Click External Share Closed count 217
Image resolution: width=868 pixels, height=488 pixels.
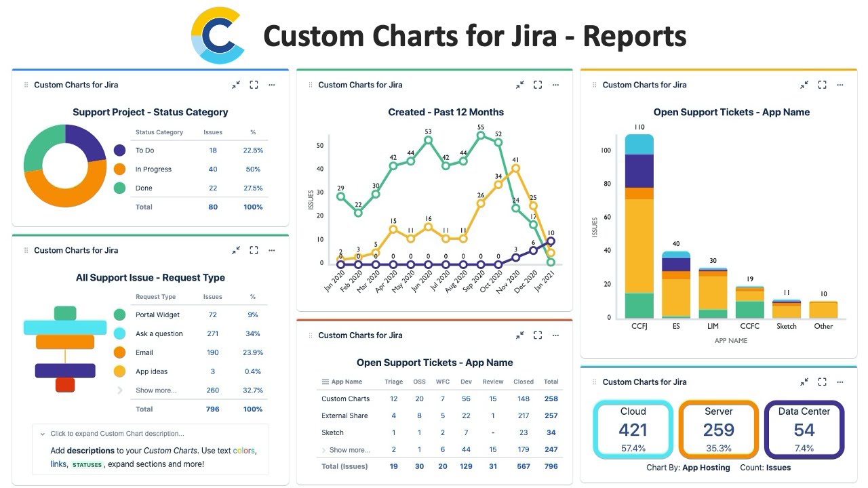pyautogui.click(x=524, y=415)
